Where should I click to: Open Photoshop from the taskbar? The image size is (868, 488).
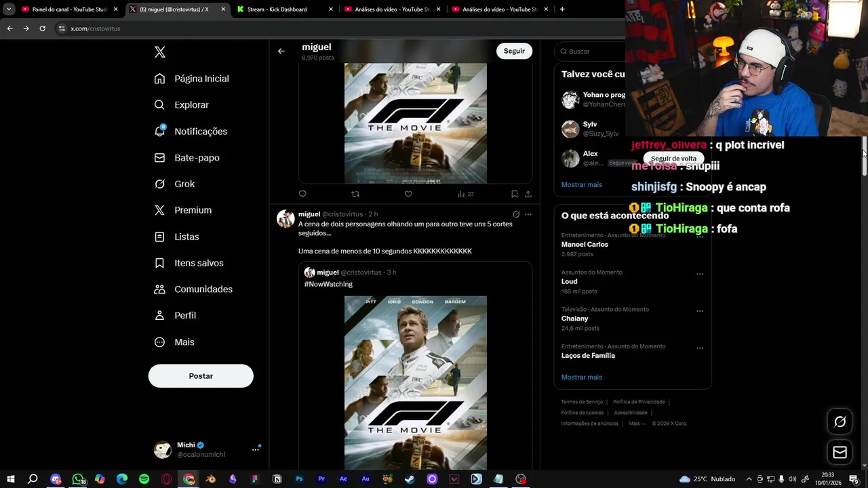(x=299, y=479)
